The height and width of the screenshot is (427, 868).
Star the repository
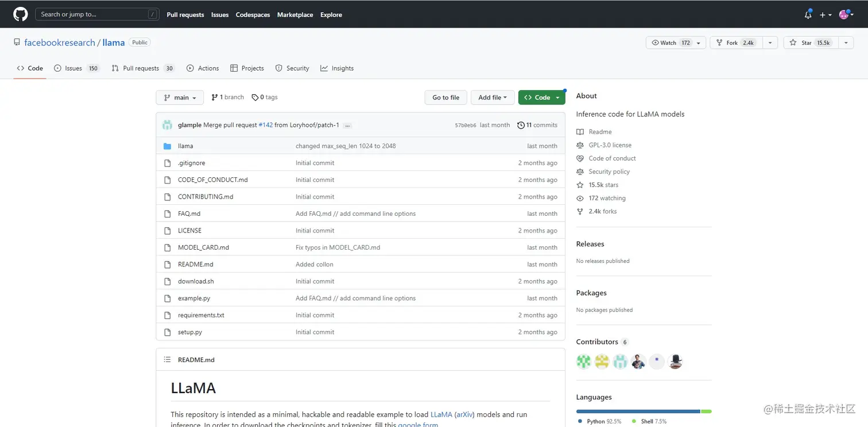point(811,42)
